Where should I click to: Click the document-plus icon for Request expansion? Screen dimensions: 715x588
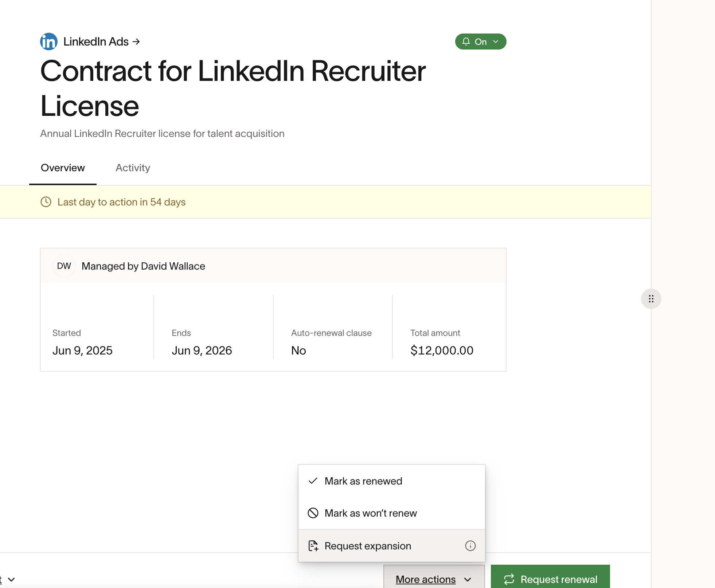[x=313, y=546]
